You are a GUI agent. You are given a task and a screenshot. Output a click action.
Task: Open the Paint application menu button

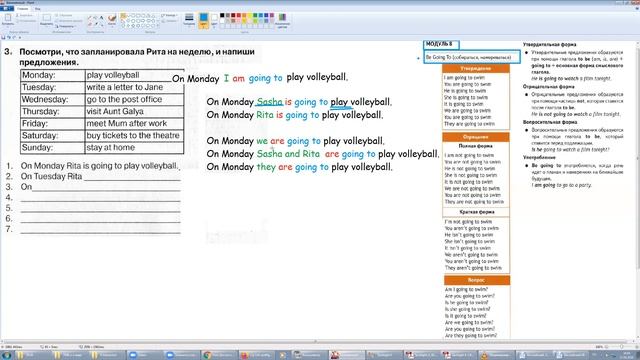[x=7, y=9]
